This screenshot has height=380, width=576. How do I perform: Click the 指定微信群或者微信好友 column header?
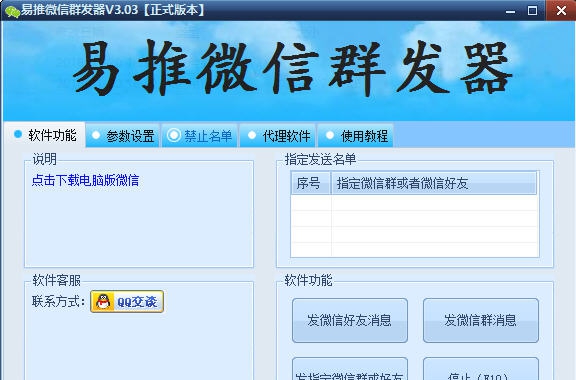tap(433, 183)
